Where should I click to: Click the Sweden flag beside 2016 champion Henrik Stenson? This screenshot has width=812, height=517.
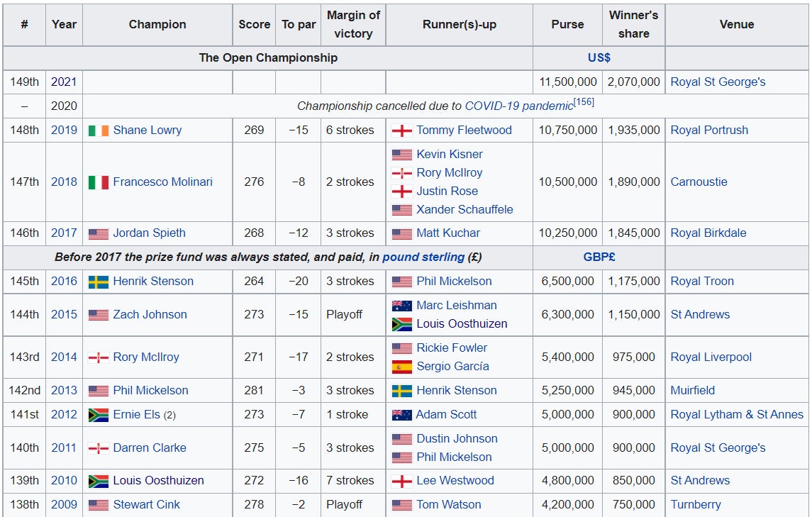click(x=99, y=282)
